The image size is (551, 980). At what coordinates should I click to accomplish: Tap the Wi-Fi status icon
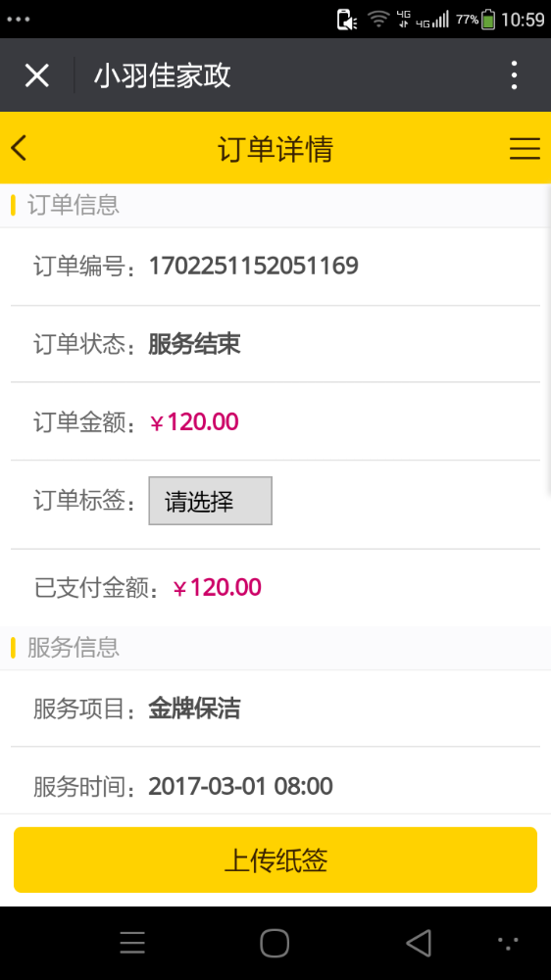(378, 20)
